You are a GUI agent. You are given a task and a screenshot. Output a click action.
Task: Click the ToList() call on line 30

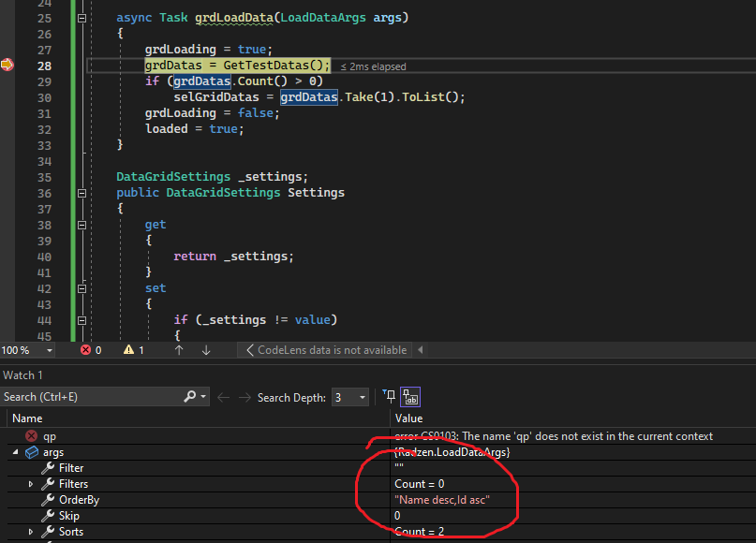click(430, 96)
